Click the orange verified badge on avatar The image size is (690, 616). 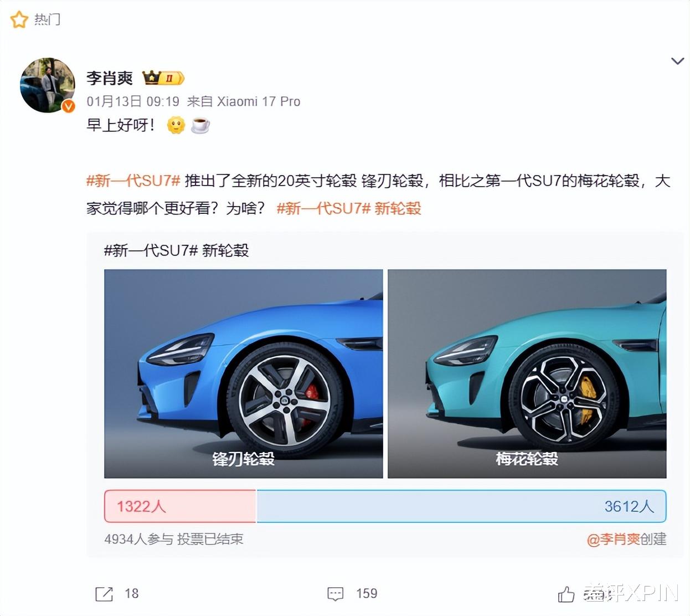(x=68, y=106)
